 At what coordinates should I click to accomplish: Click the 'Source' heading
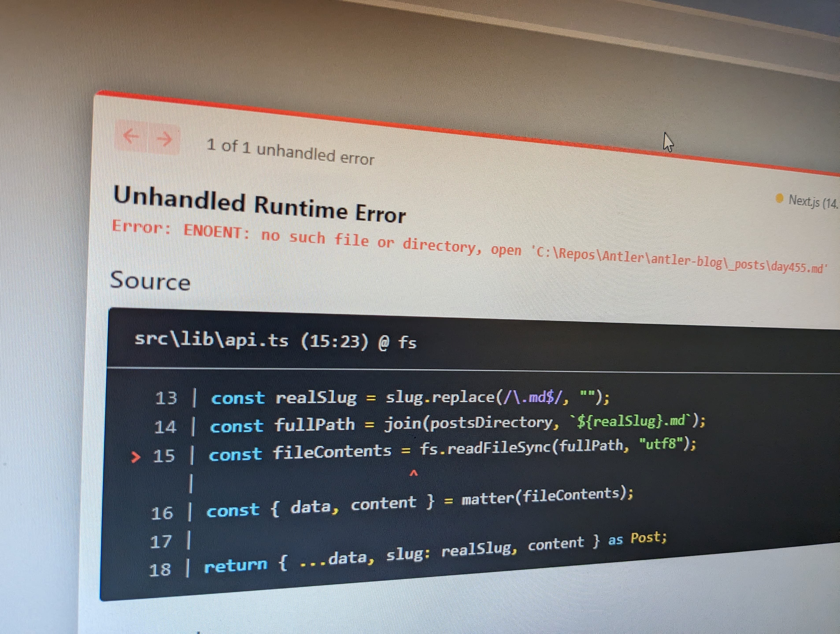150,282
